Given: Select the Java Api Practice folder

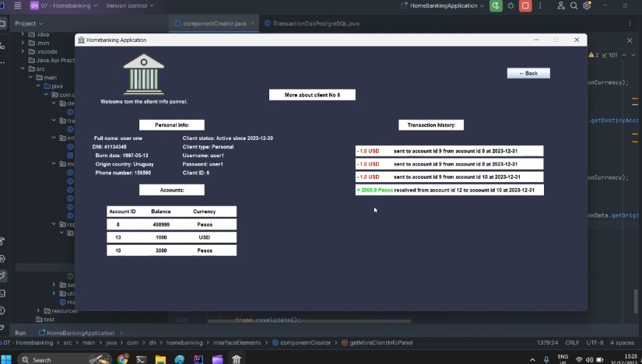Looking at the screenshot, I should (x=51, y=60).
